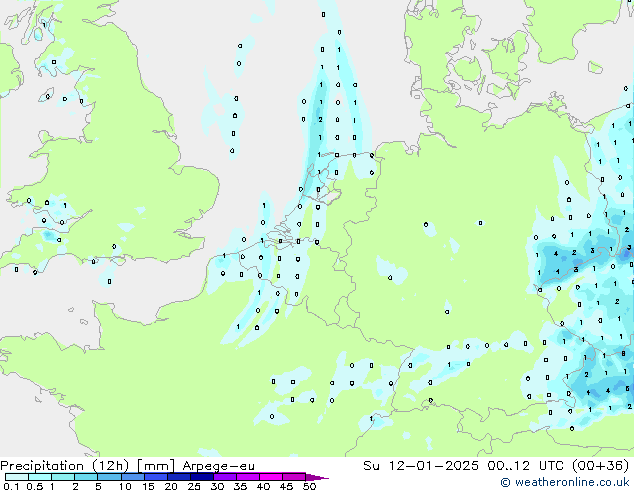
Task: Click the '00..12 UTC' time range
Action: pos(528,466)
